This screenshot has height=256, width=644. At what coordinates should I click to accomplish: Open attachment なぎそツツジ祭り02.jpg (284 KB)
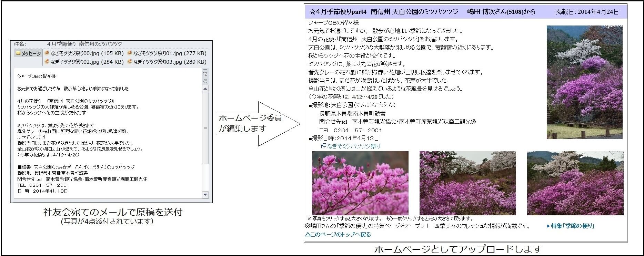84,62
